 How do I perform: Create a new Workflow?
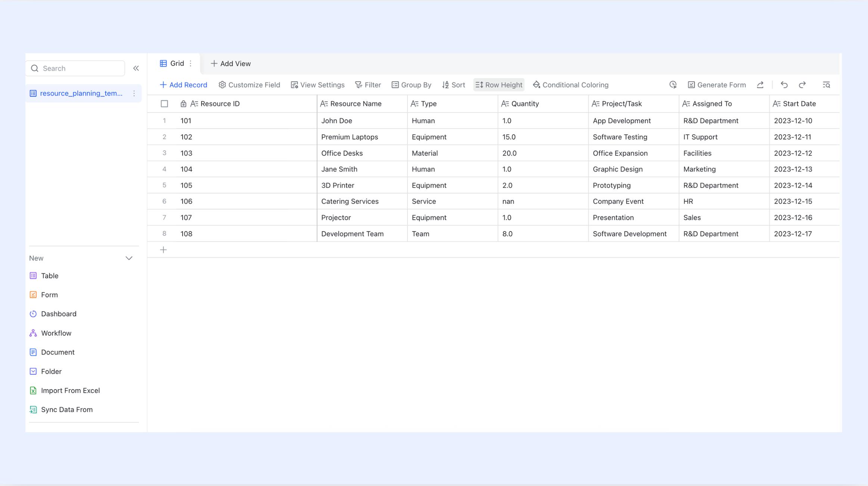click(x=56, y=333)
